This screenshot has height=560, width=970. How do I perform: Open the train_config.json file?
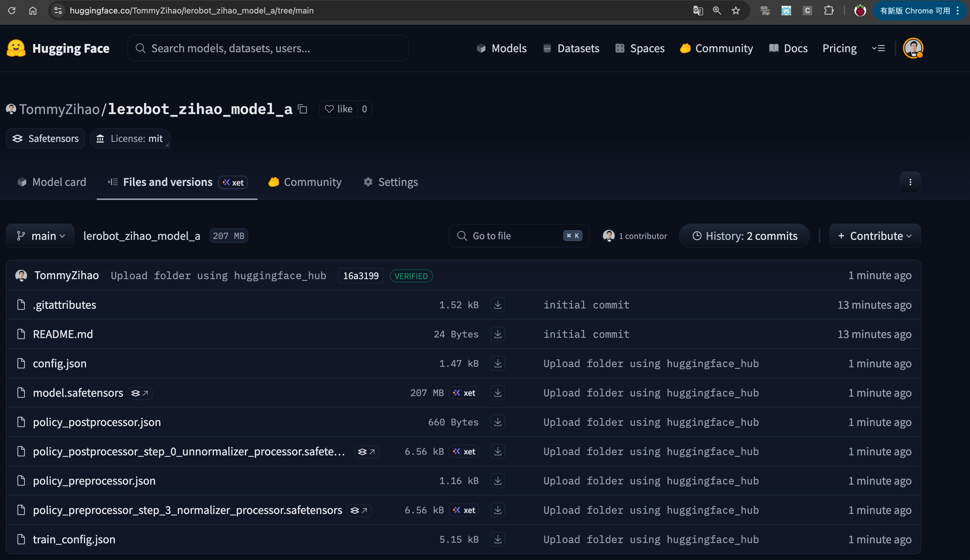pyautogui.click(x=74, y=539)
